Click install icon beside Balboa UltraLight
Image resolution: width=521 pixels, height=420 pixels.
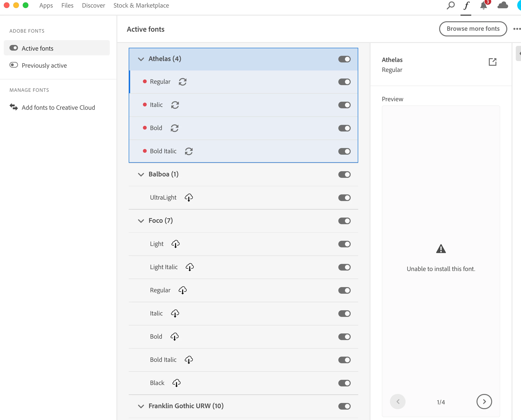pyautogui.click(x=189, y=197)
